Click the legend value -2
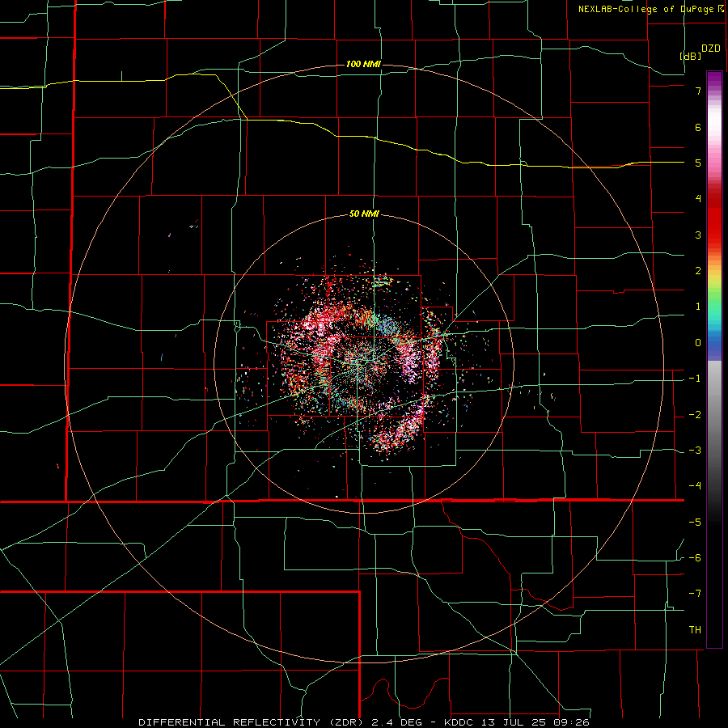Viewport: 728px width, 728px height. coord(695,415)
